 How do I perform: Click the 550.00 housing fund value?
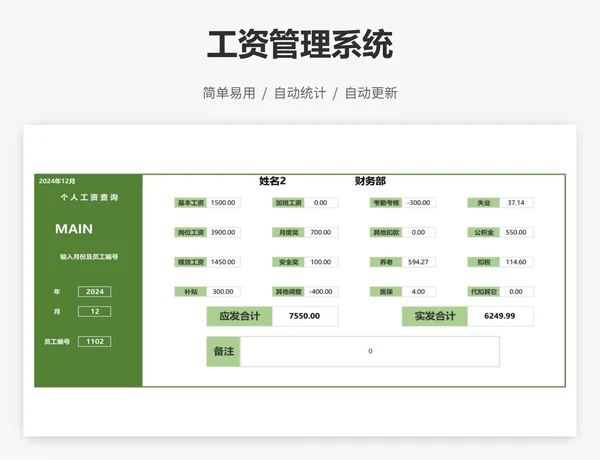point(516,232)
